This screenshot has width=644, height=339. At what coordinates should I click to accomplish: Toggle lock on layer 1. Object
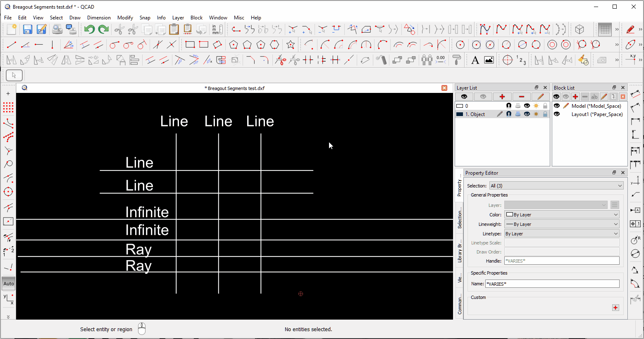click(x=545, y=114)
